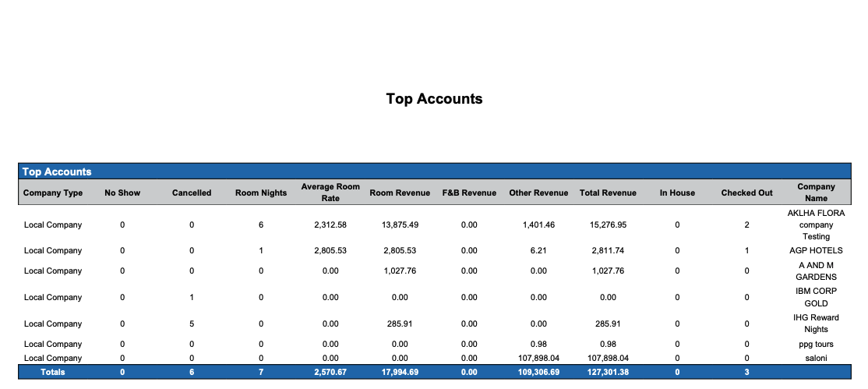Select the IHG Reward Nights company cell

pos(816,324)
